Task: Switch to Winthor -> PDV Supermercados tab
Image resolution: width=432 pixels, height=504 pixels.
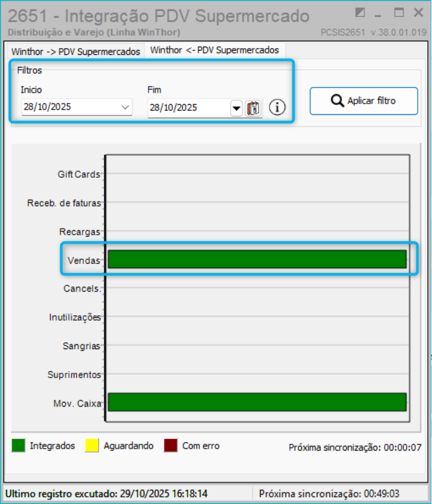Action: click(76, 51)
